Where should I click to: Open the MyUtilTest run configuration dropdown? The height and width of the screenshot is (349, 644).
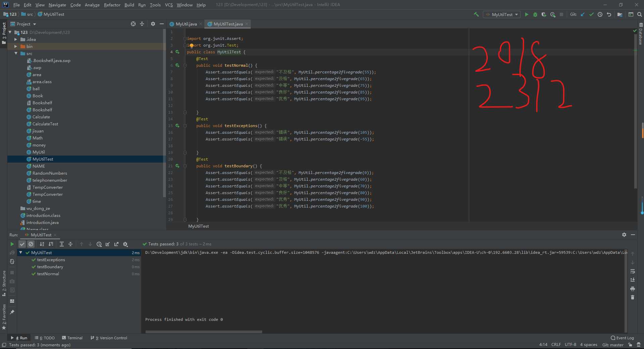[x=502, y=14]
